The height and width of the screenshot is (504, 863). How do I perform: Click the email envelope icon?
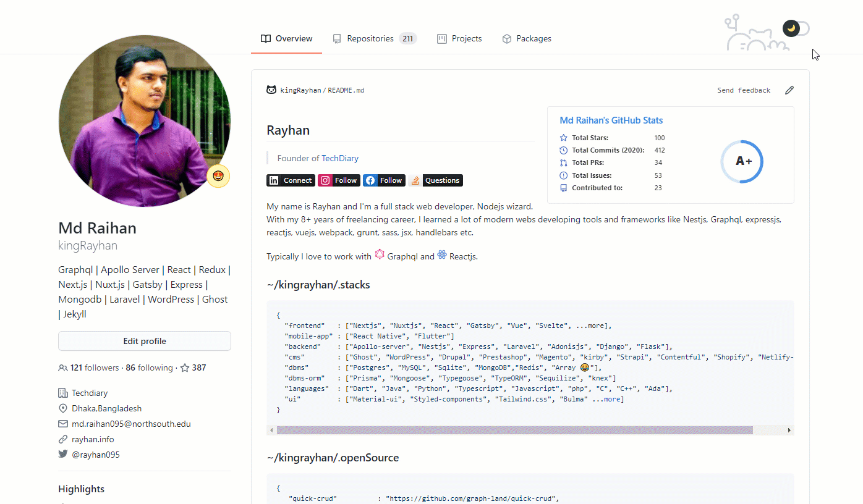[62, 424]
